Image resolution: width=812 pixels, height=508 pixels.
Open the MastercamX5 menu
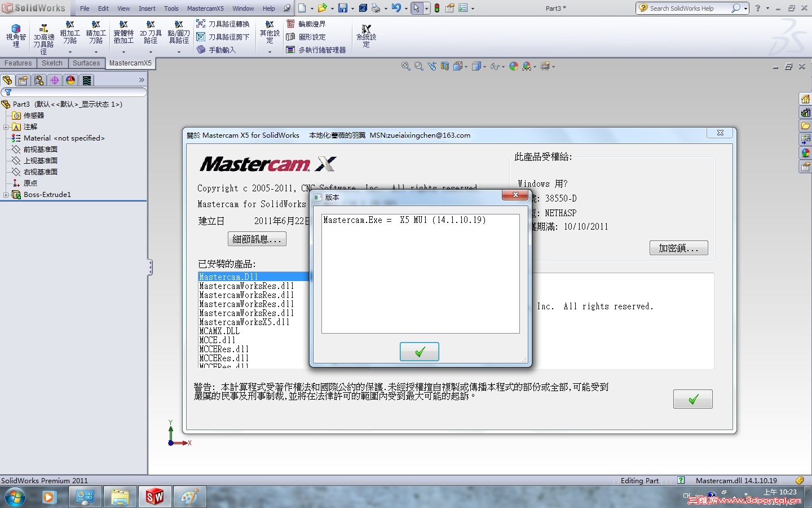point(205,8)
